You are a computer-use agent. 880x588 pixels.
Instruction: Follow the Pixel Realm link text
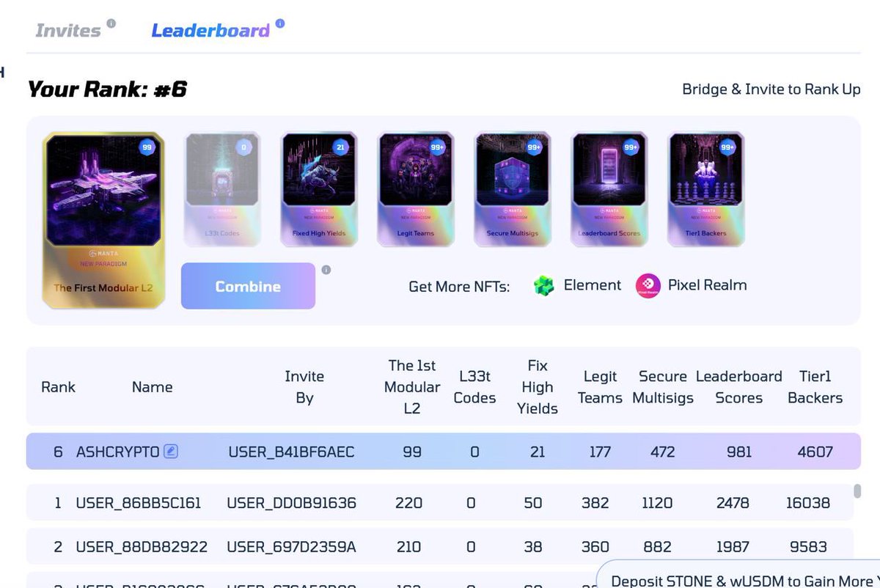[x=707, y=285]
